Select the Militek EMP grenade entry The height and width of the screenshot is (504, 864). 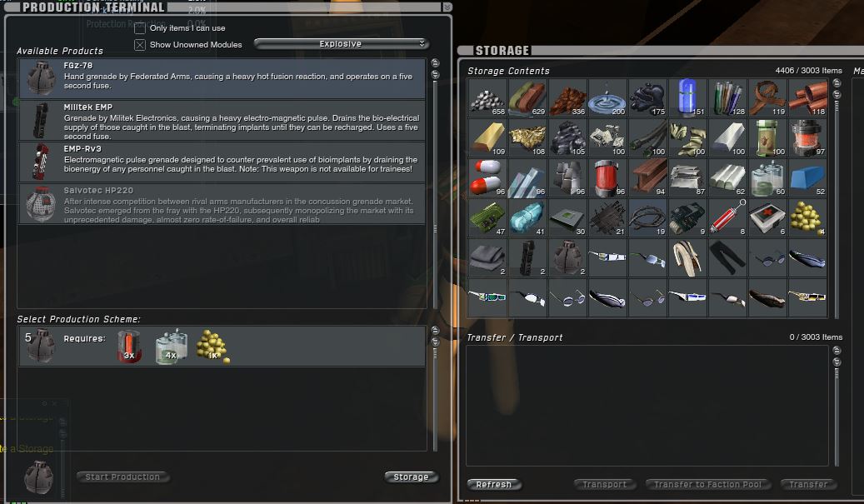222,121
